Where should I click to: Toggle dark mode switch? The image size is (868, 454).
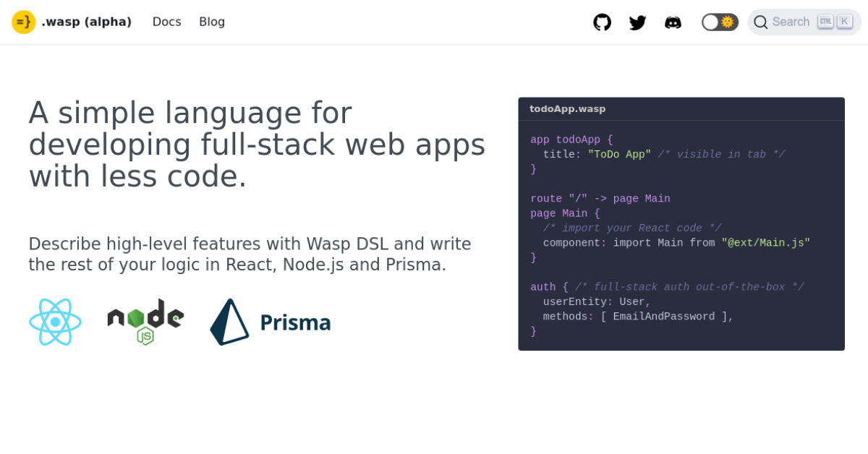719,22
